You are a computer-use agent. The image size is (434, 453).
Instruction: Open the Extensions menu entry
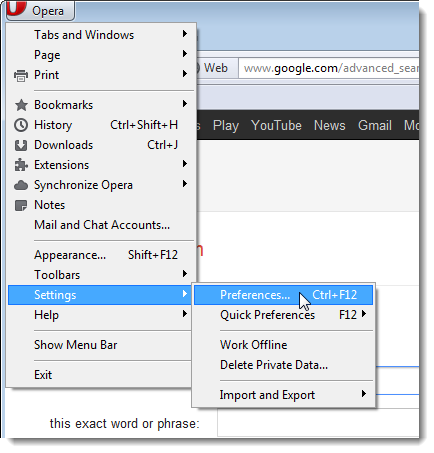102,165
